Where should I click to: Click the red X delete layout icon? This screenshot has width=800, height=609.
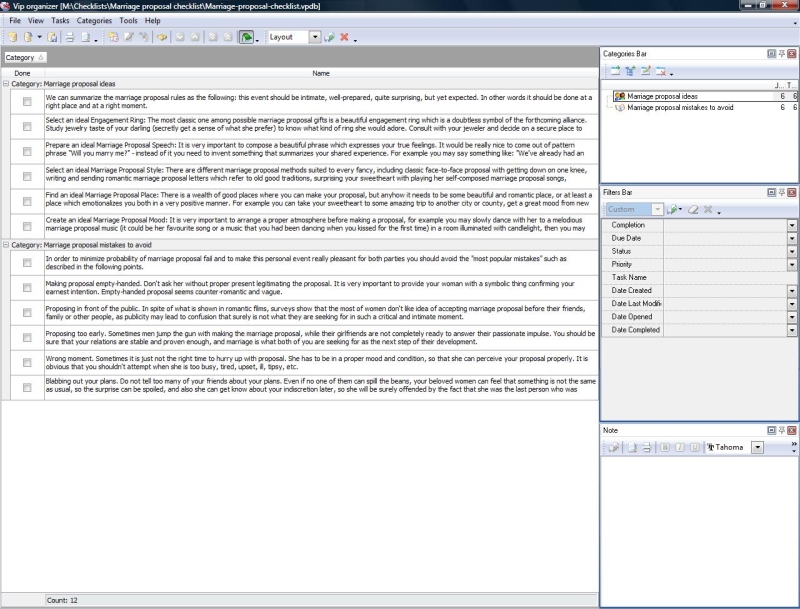click(x=344, y=37)
